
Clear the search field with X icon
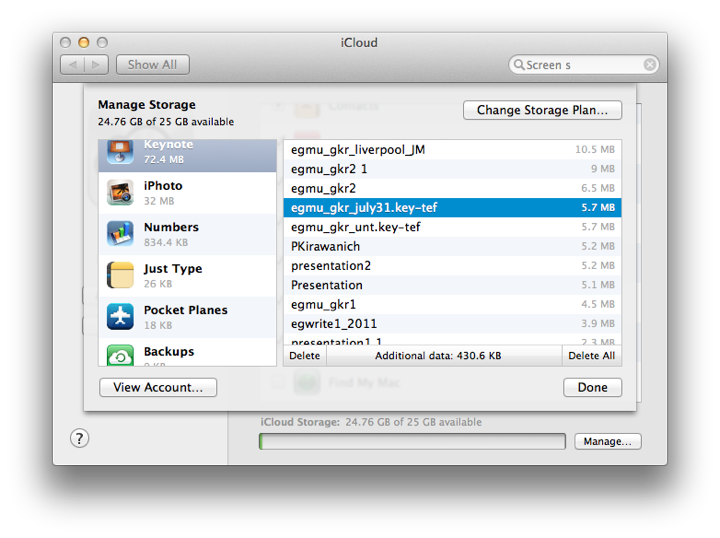[x=649, y=65]
